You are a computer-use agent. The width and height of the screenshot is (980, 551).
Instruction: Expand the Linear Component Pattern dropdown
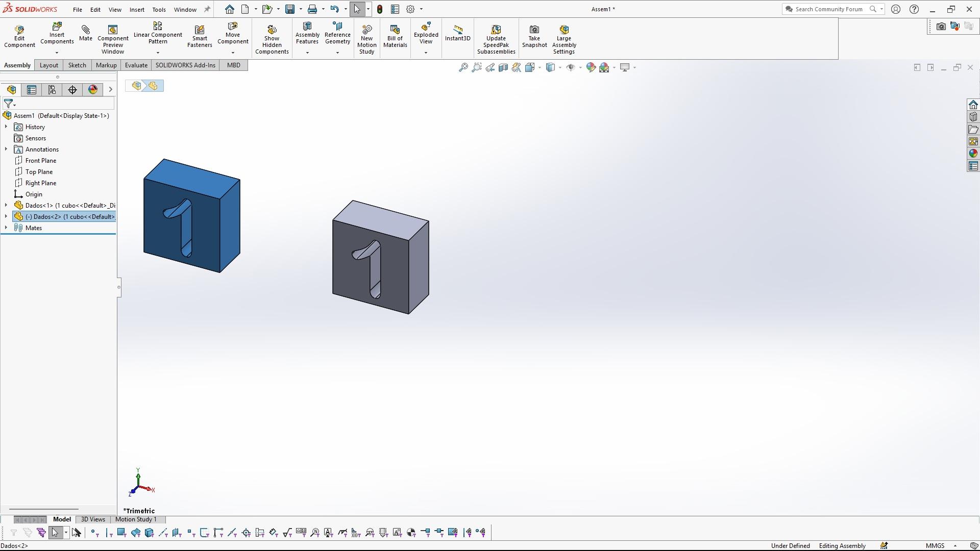coord(158,53)
